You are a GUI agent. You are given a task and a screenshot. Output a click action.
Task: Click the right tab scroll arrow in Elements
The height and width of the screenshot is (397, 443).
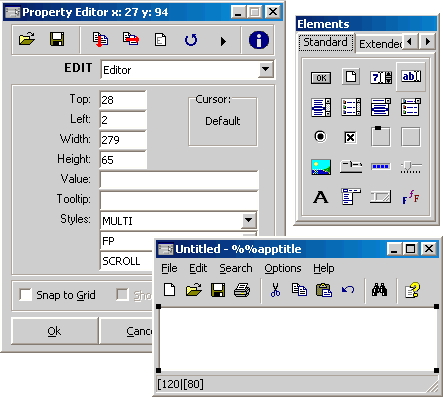pos(428,42)
